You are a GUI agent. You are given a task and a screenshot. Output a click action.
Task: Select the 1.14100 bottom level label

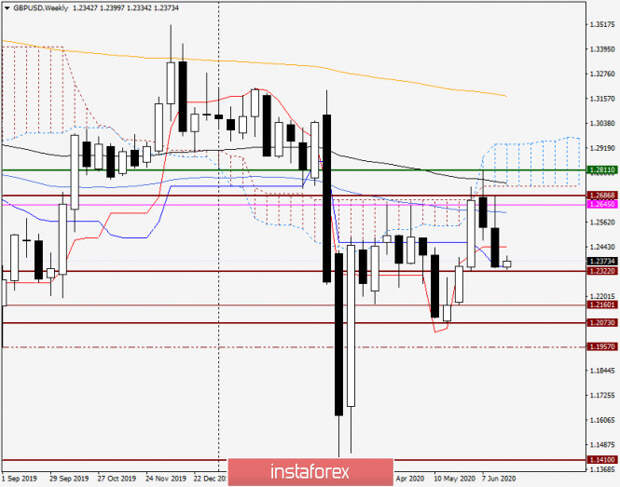coord(603,460)
